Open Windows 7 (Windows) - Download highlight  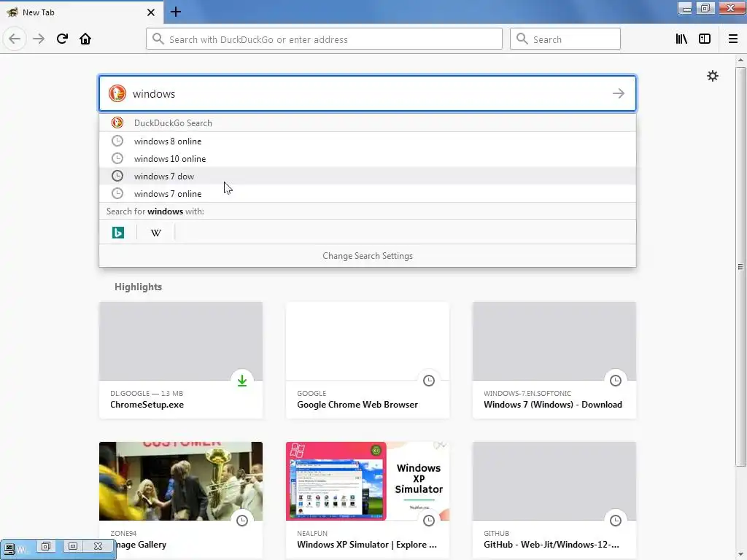[554, 360]
